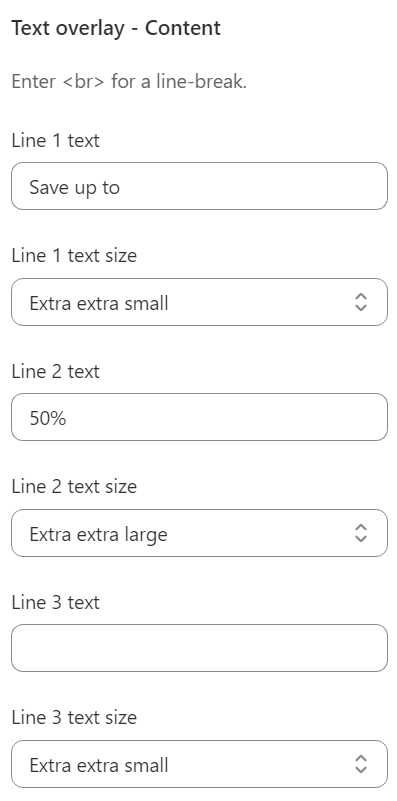Viewport: 397px width, 801px height.
Task: Place cursor on the '50%' value
Action: (48, 418)
